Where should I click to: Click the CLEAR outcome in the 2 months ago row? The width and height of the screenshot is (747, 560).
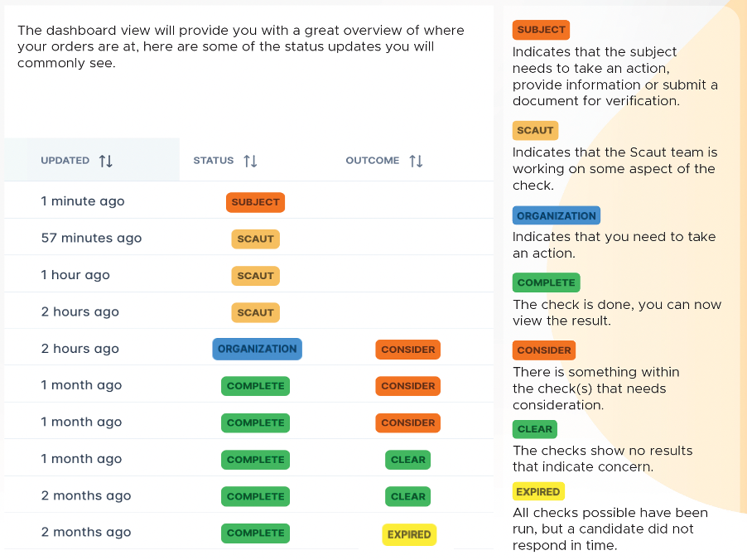pyautogui.click(x=407, y=496)
